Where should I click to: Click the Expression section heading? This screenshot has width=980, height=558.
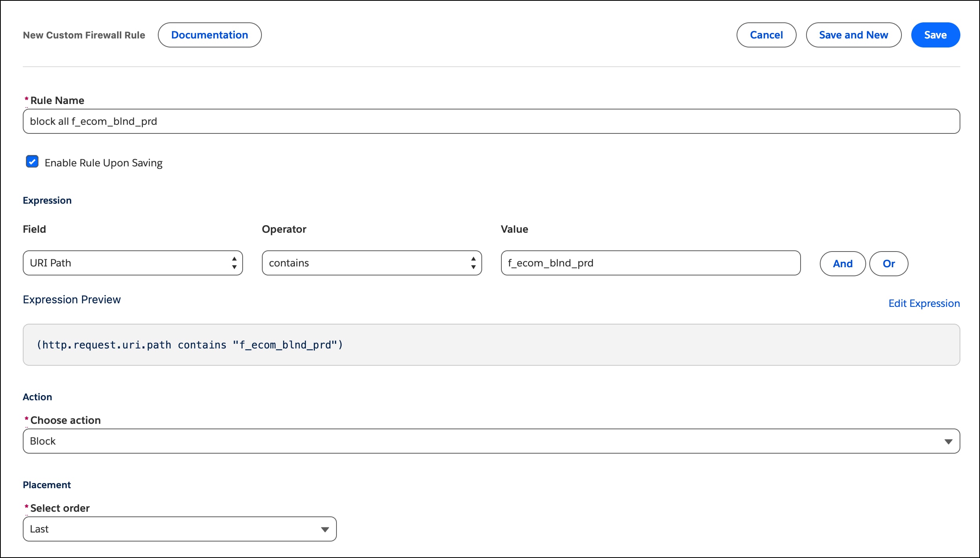47,201
